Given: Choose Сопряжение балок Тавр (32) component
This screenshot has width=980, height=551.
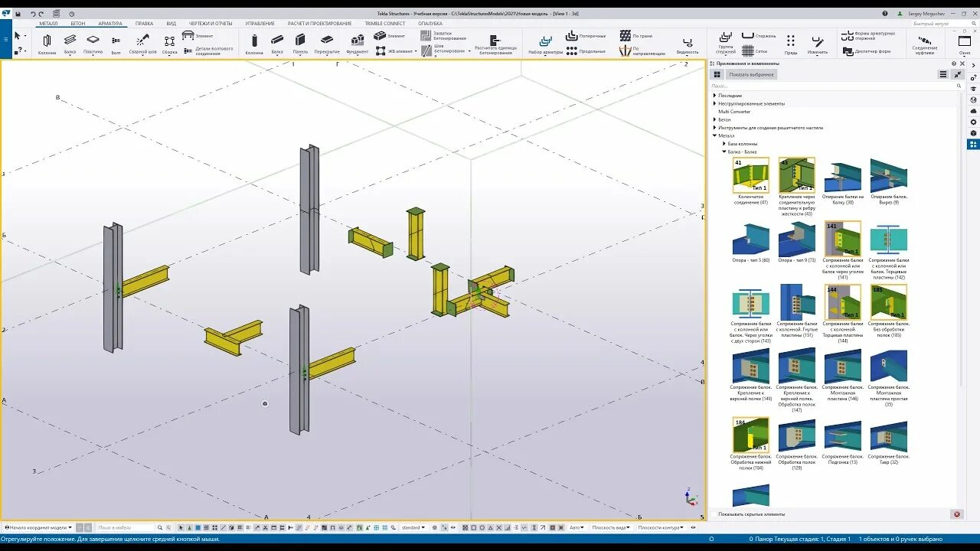Looking at the screenshot, I should pyautogui.click(x=888, y=435).
